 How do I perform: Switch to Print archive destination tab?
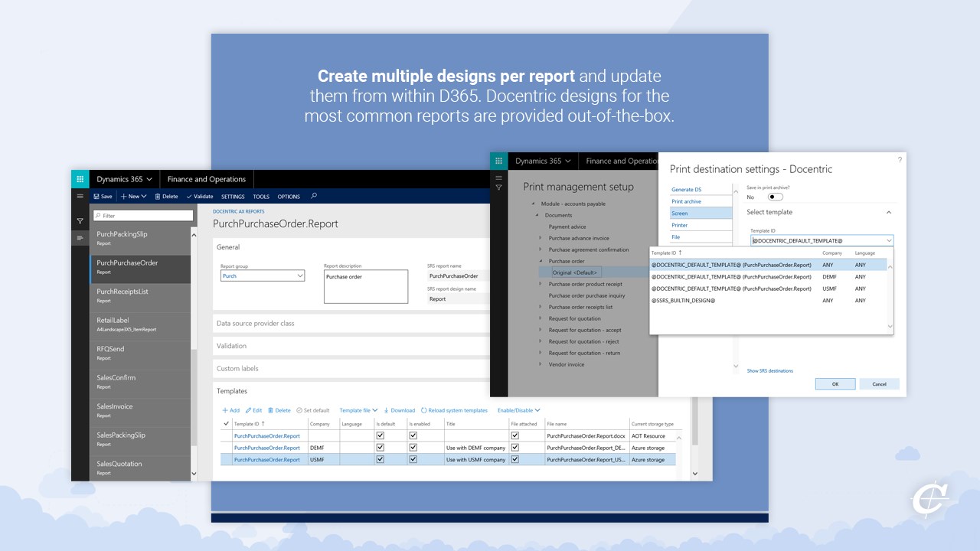701,201
